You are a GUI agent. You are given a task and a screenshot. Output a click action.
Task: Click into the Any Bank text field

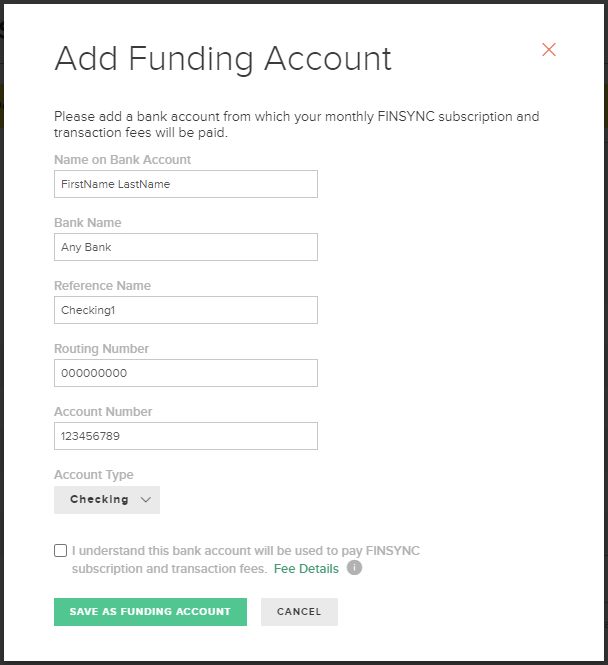click(186, 247)
